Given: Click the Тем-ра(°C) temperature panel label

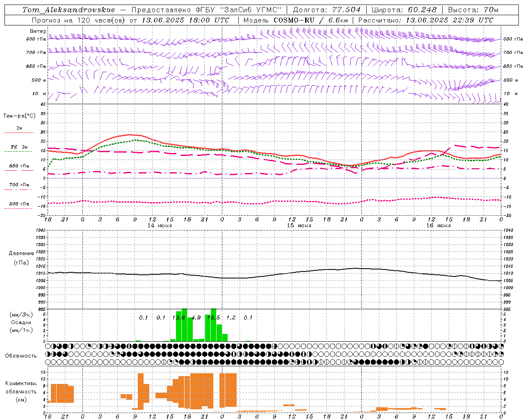Looking at the screenshot, I should (19, 116).
